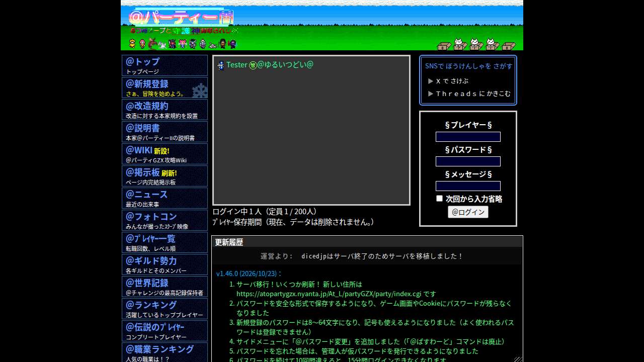Click the 'SNSで ぼうけんしゃを さがす' heading
644x362 pixels.
pyautogui.click(x=469, y=66)
